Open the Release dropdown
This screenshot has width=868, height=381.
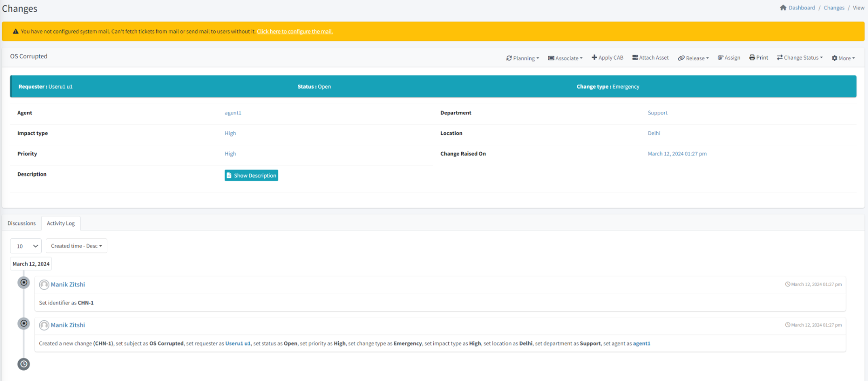coord(693,58)
